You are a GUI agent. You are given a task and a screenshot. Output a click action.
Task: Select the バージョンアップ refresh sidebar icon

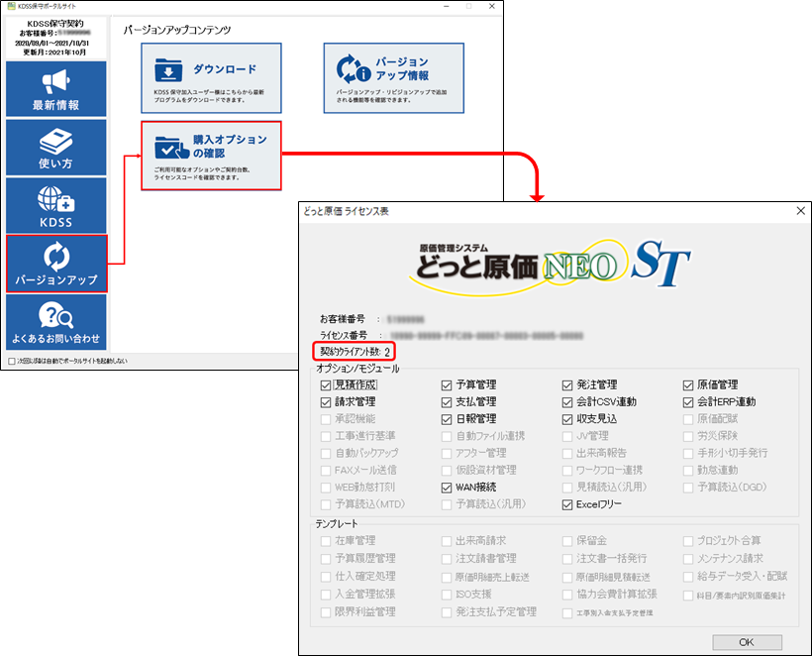56,256
